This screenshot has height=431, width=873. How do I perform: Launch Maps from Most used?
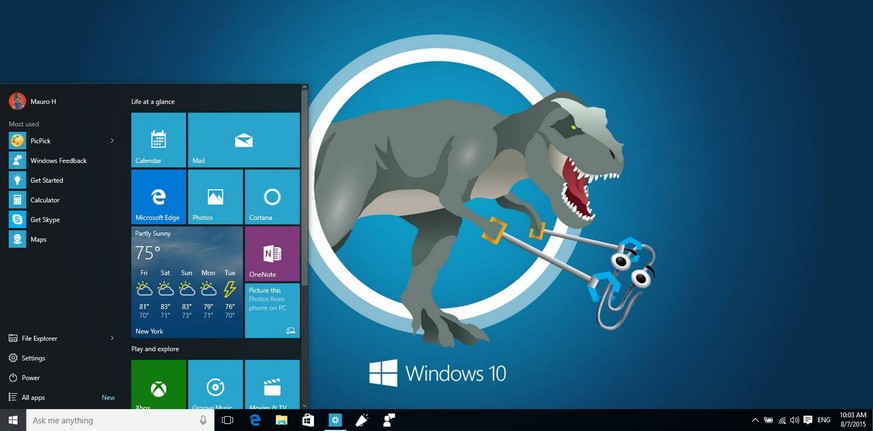pyautogui.click(x=61, y=239)
